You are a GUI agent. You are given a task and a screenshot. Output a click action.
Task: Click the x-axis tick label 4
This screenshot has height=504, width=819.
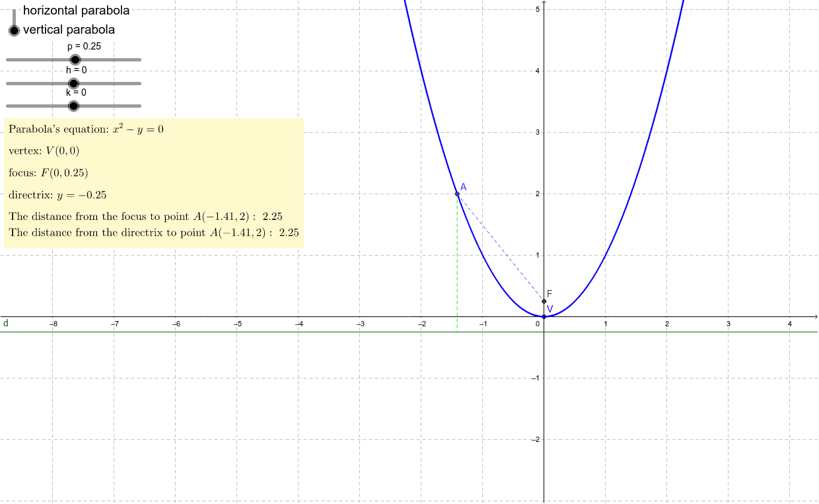pyautogui.click(x=790, y=324)
